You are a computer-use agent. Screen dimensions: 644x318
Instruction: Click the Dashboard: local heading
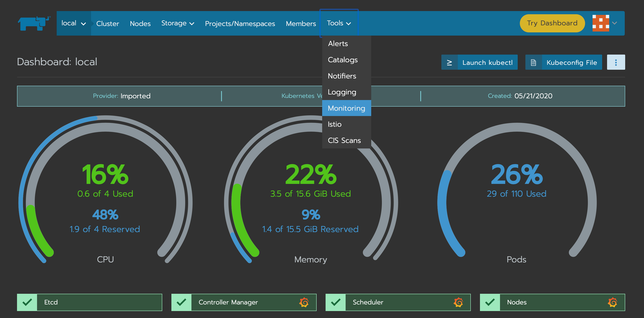(57, 62)
